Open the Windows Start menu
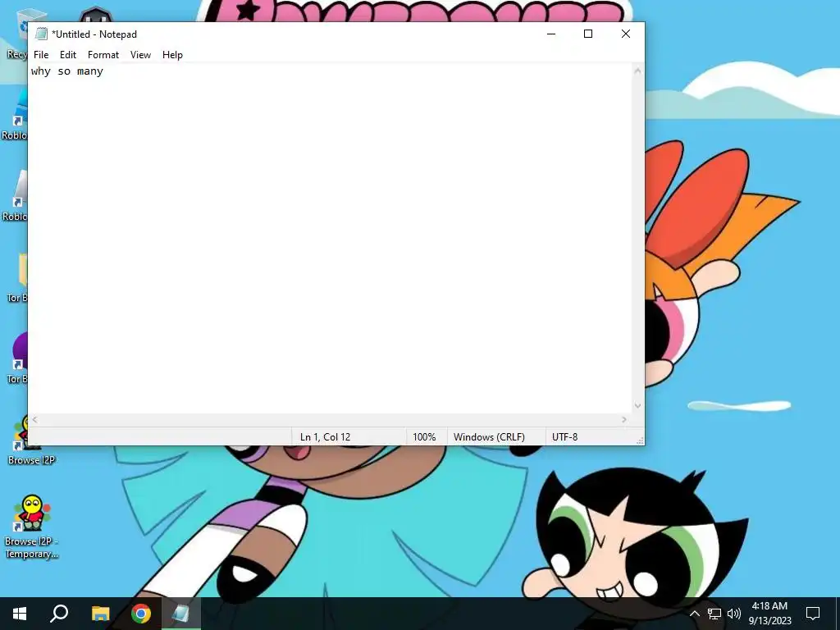840x630 pixels. coord(20,614)
